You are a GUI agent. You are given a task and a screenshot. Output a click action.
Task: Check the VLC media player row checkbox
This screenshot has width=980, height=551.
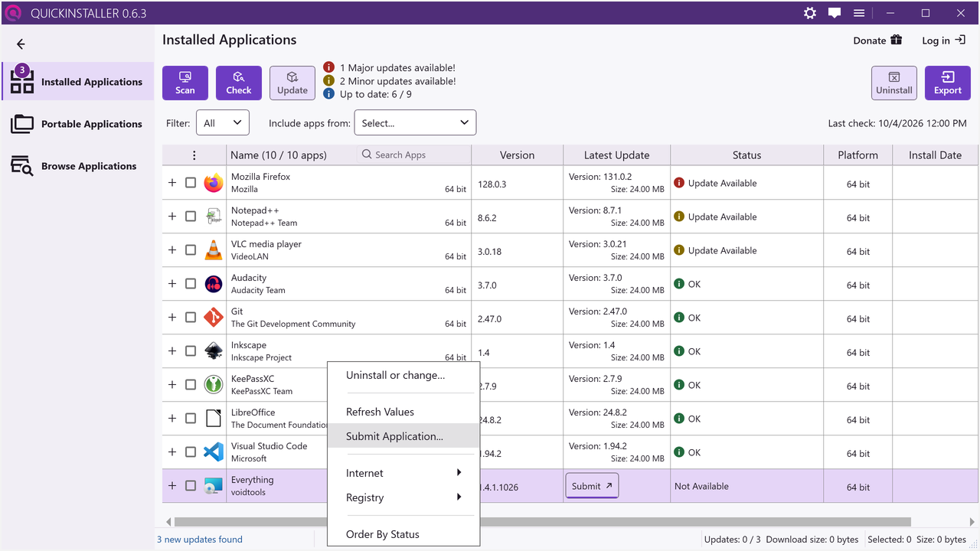point(191,250)
